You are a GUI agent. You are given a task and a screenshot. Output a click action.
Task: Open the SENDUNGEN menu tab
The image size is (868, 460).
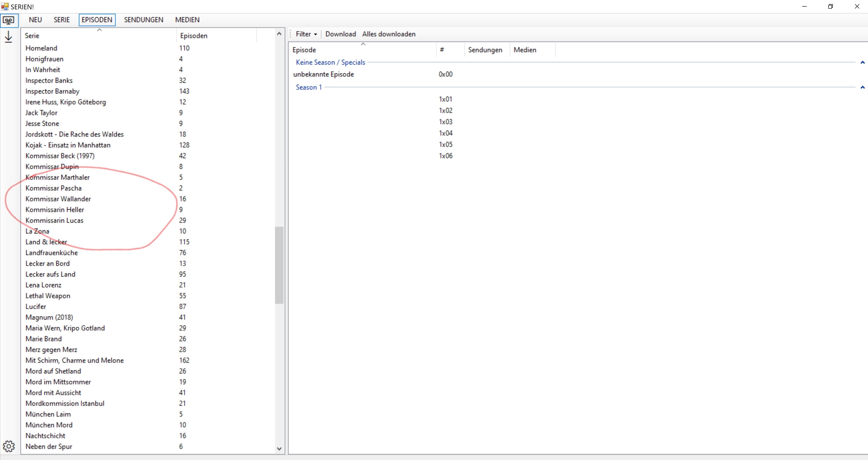(144, 20)
